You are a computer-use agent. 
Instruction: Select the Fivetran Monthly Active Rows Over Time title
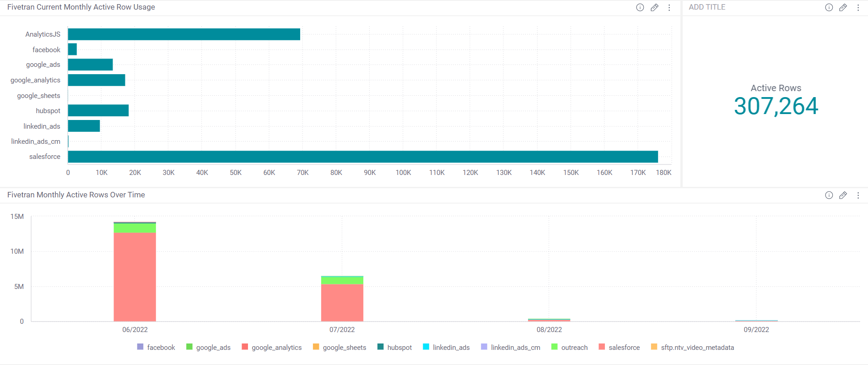tap(76, 195)
